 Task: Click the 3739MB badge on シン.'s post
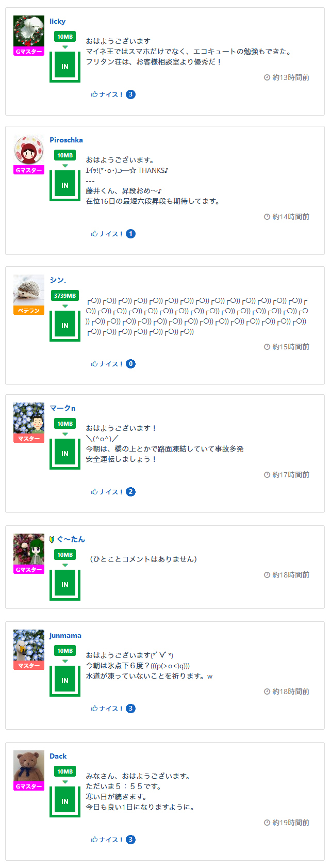click(65, 296)
